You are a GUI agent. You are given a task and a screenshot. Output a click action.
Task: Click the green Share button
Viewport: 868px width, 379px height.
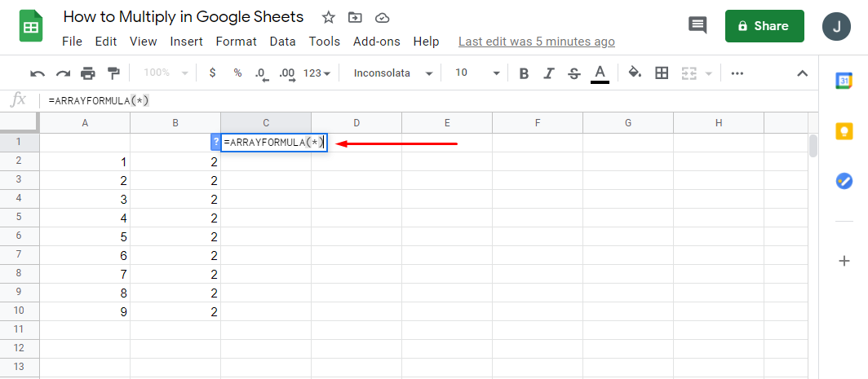click(764, 26)
